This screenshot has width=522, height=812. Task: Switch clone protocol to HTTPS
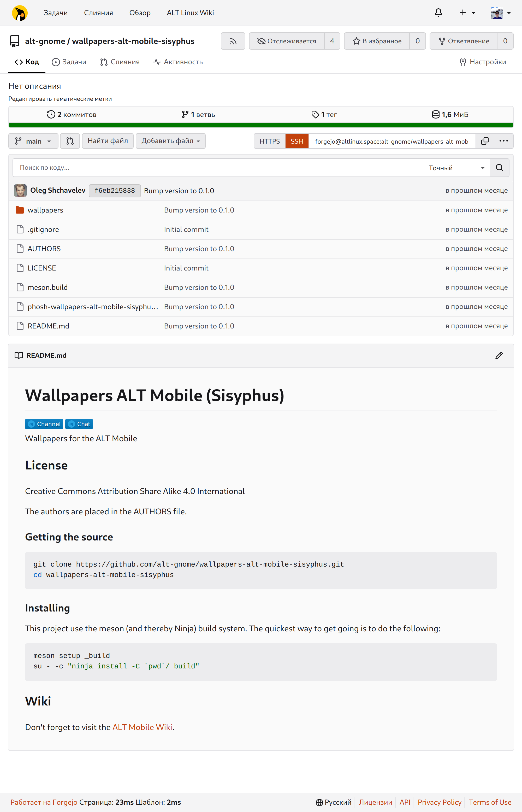click(x=269, y=141)
